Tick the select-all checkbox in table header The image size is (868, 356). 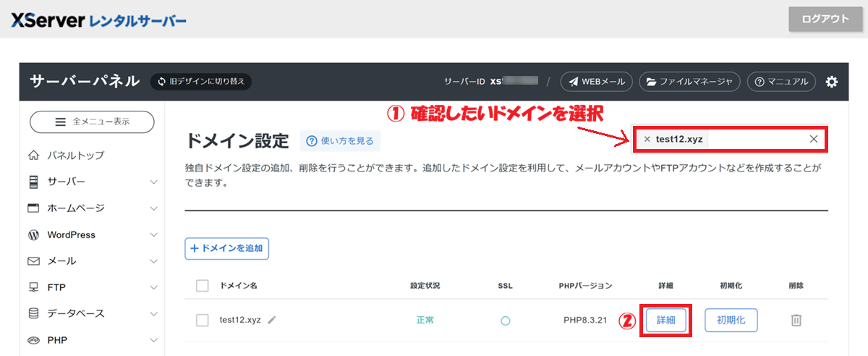point(203,286)
